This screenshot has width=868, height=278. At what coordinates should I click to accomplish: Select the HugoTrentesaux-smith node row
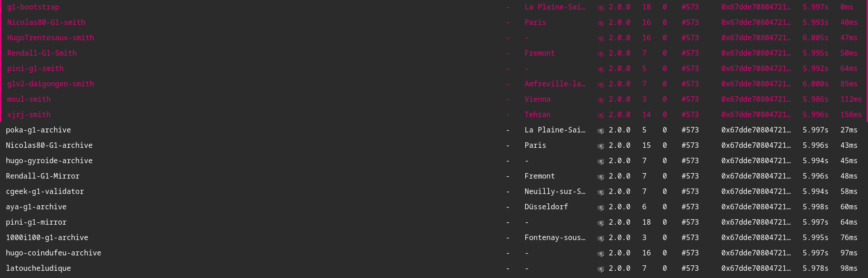click(51, 38)
